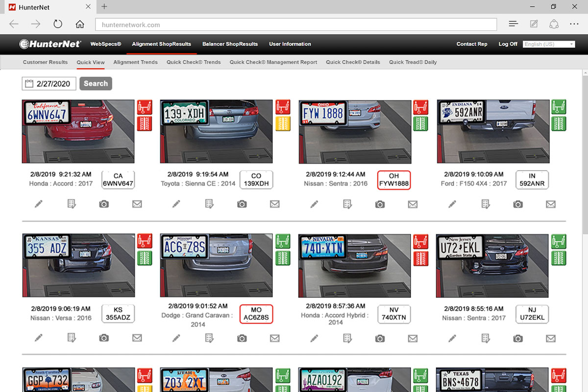Open the Kansas 355 ADZ vehicle thumbnail
Screen dimensions: 588x392
[x=78, y=265]
